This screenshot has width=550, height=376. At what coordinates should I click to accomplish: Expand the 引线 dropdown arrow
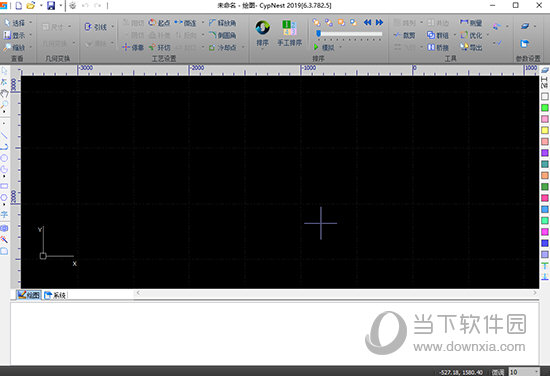[x=112, y=27]
